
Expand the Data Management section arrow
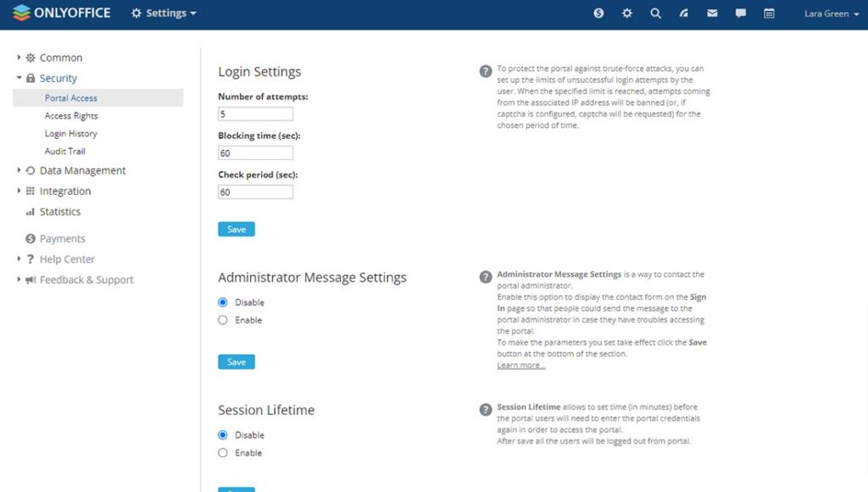pyautogui.click(x=19, y=170)
